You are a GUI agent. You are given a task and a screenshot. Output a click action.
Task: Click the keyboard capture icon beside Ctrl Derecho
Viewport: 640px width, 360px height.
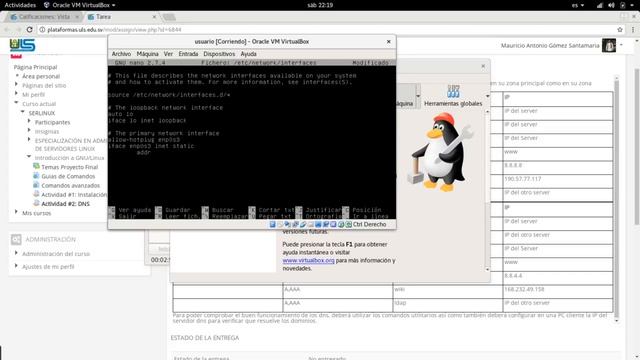tap(349, 224)
